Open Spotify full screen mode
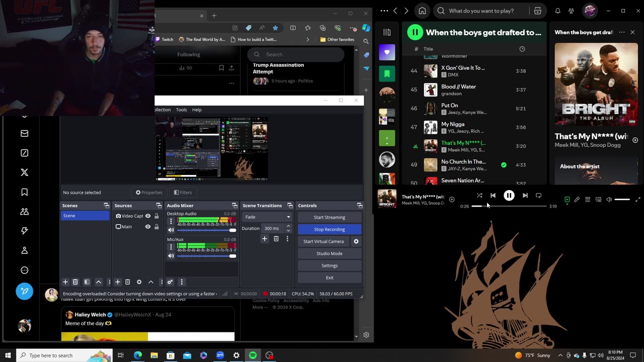 pyautogui.click(x=638, y=200)
